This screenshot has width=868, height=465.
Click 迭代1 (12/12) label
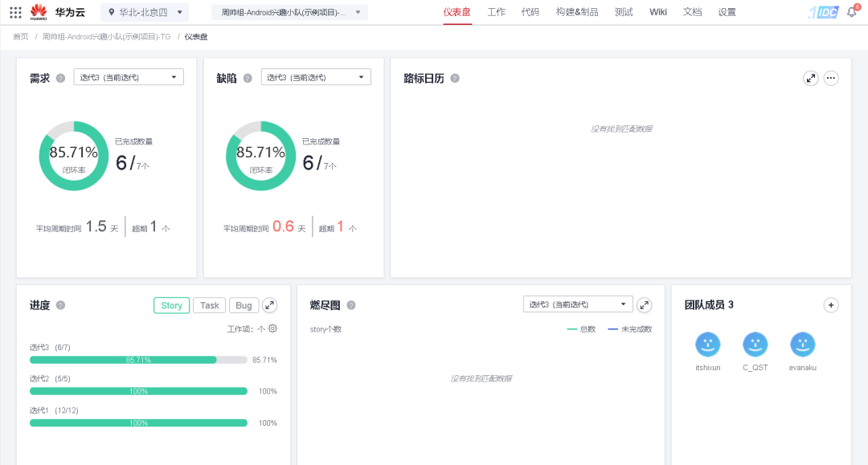click(x=54, y=410)
